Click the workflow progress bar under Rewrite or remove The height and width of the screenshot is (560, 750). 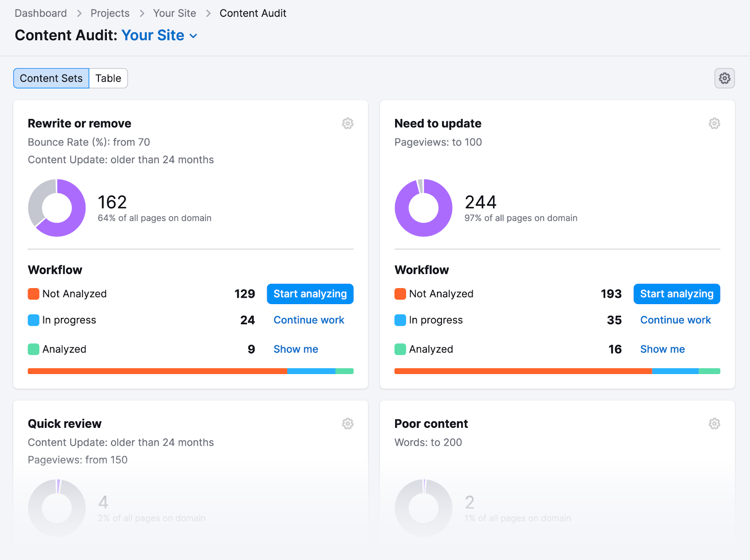pos(190,371)
